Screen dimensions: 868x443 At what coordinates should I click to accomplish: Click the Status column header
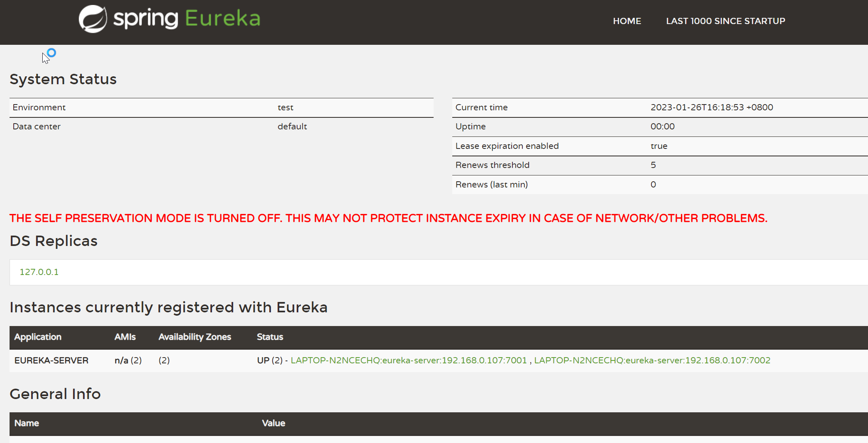270,337
